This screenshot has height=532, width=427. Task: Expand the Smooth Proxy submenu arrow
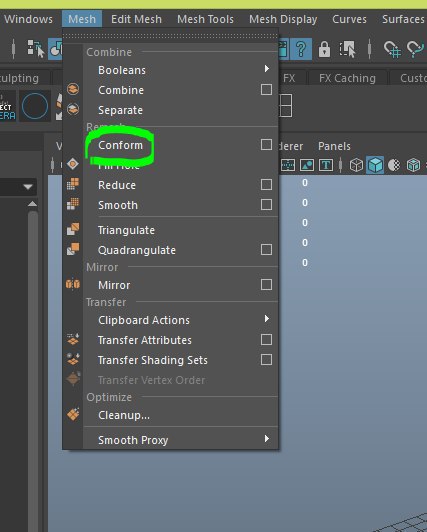pos(267,439)
